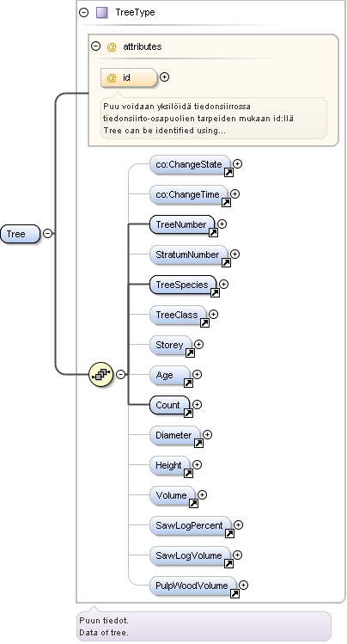The image size is (347, 644).
Task: Expand TreeNumber element
Action: click(222, 224)
